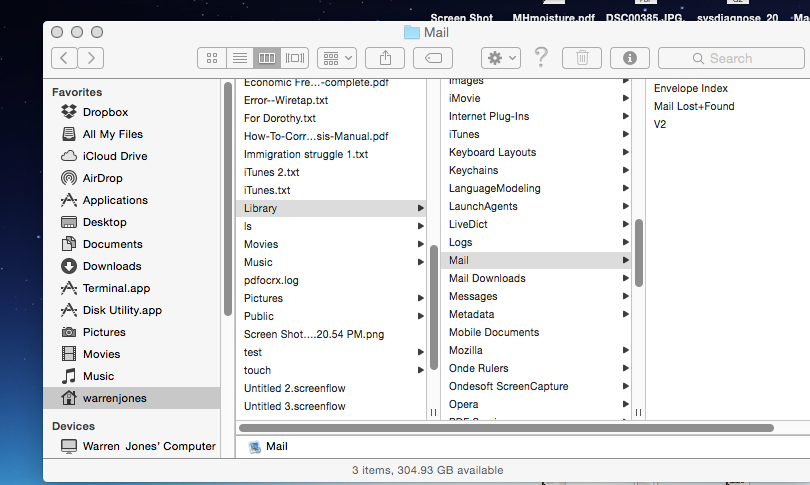Image resolution: width=810 pixels, height=485 pixels.
Task: Expand the Public folder arrow
Action: click(x=420, y=316)
